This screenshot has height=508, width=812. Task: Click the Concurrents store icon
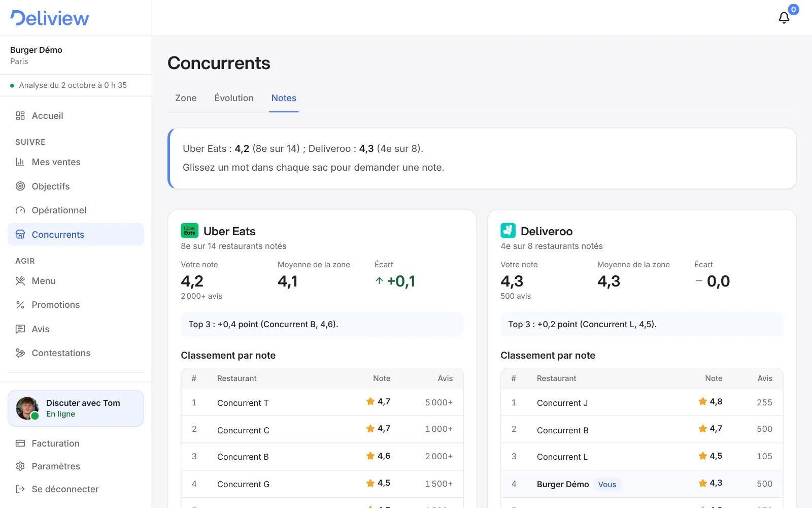click(20, 235)
